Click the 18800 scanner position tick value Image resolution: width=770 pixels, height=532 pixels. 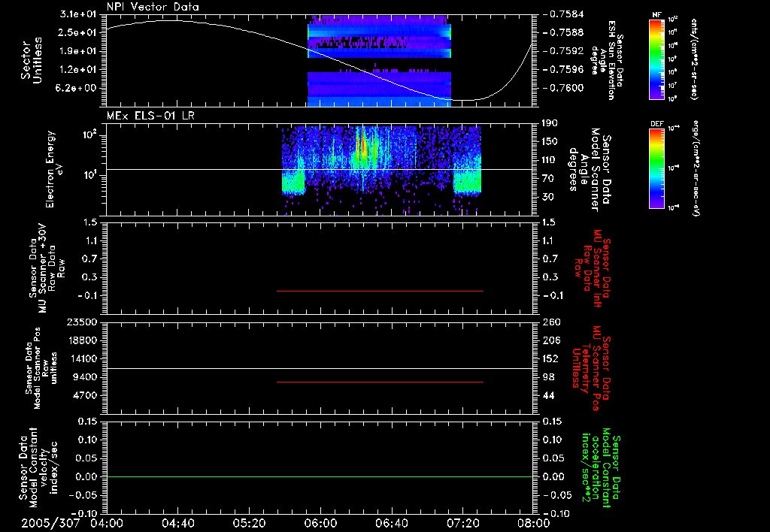point(82,340)
